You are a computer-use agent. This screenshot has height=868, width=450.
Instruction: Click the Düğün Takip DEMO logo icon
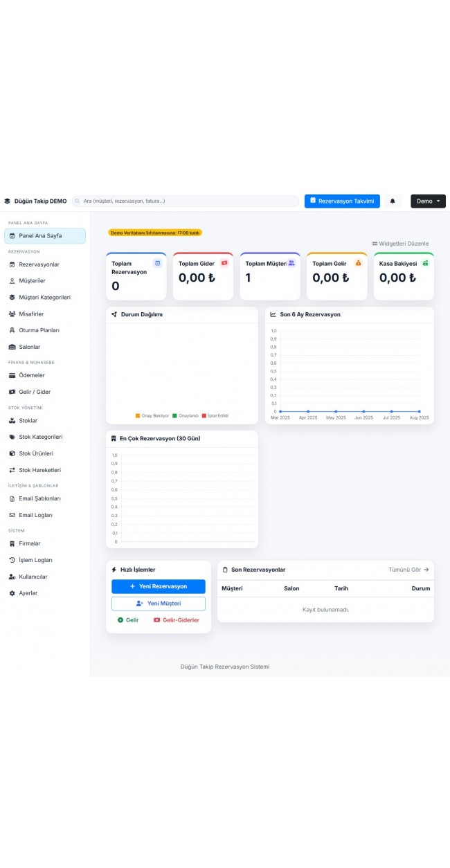pyautogui.click(x=8, y=201)
